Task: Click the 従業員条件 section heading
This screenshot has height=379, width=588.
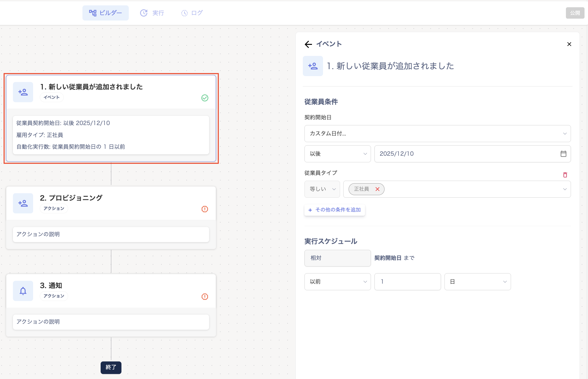Action: (321, 102)
